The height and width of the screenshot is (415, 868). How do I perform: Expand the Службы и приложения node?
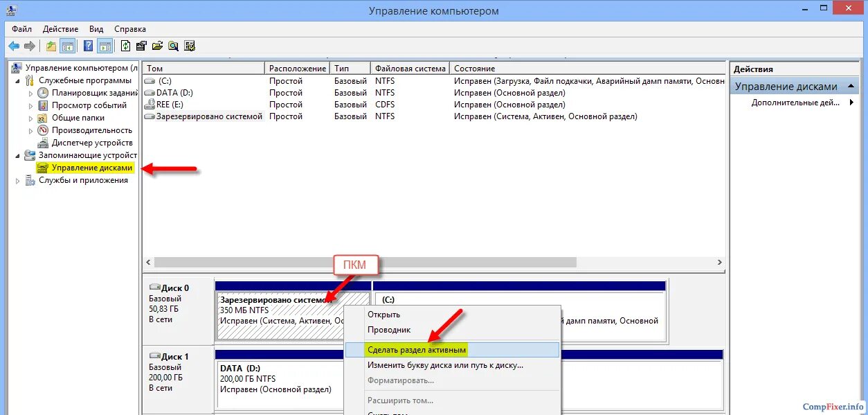tap(19, 180)
